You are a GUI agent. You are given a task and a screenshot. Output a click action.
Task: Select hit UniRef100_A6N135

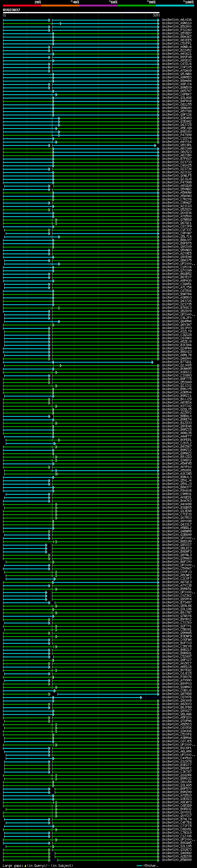click(x=177, y=433)
